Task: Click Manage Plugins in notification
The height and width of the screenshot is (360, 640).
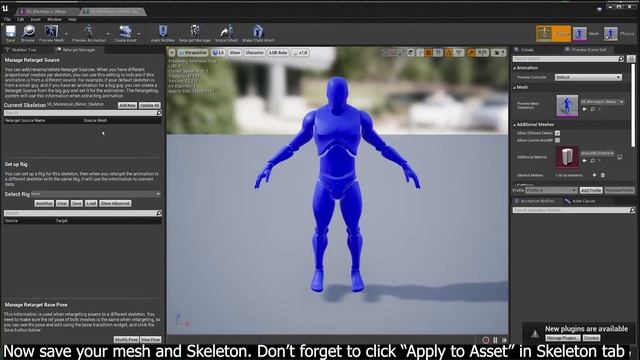Action: (562, 338)
